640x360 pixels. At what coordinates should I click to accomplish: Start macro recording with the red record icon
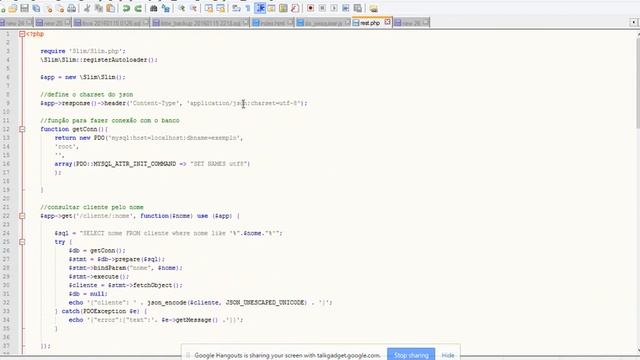coord(310,8)
